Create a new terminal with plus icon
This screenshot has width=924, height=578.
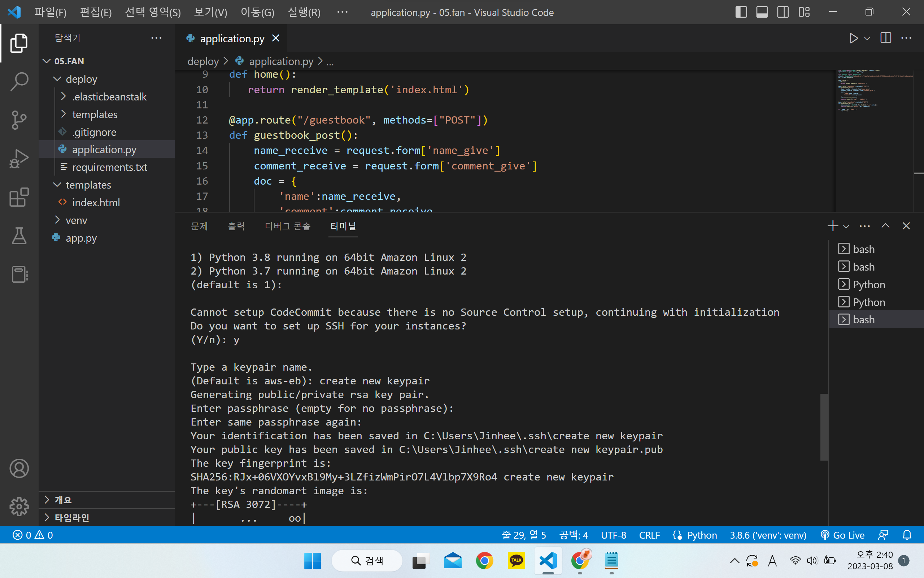[832, 226]
